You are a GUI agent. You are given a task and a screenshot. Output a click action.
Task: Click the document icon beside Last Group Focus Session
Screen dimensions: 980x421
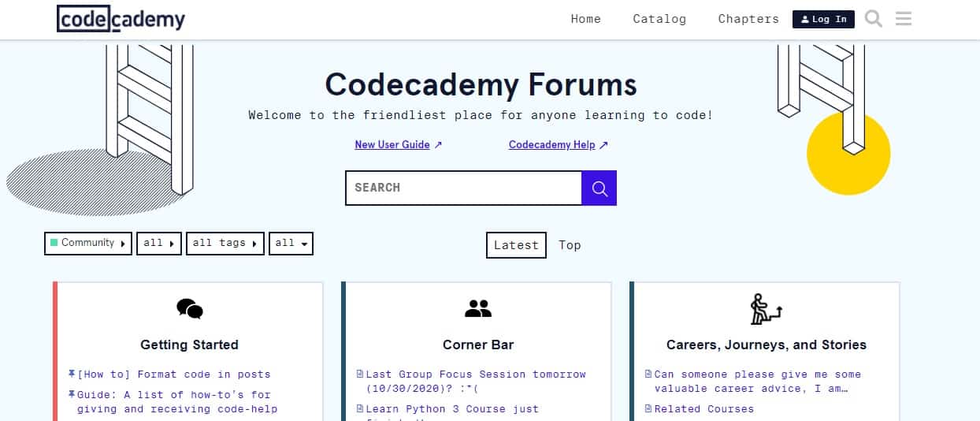tap(360, 374)
